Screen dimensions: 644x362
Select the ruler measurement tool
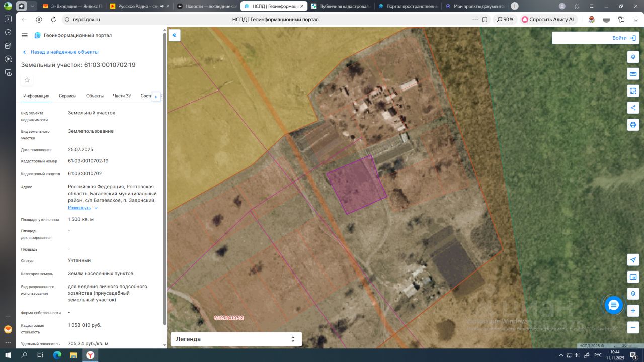pos(633,74)
